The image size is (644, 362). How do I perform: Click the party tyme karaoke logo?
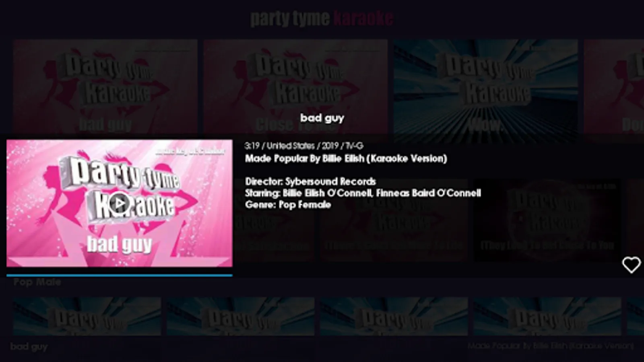coord(322,19)
